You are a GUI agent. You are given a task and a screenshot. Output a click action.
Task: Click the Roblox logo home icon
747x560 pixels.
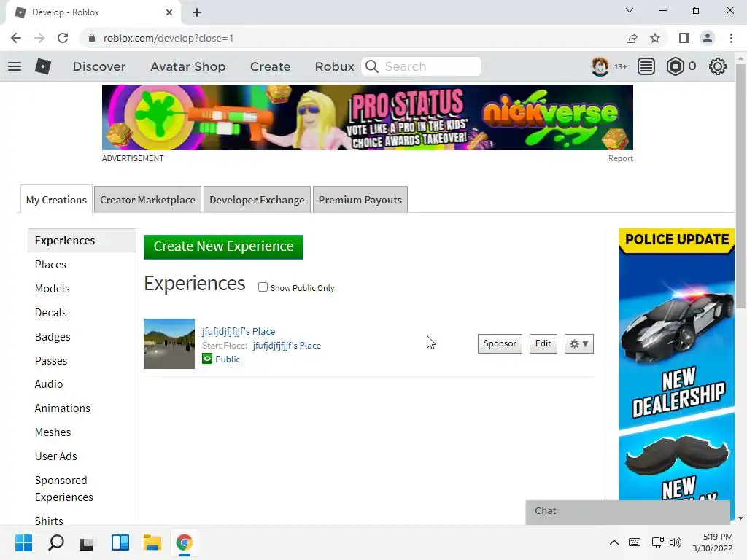click(43, 66)
